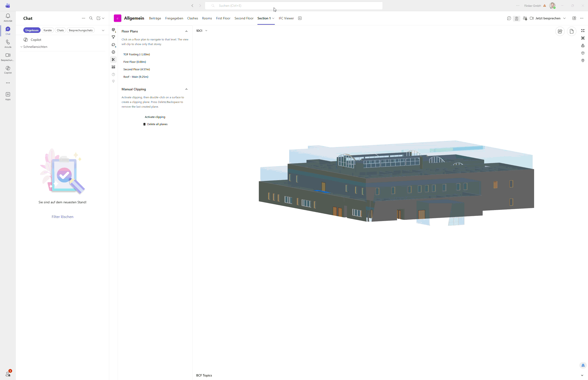Click the share view icon button

[x=560, y=31]
